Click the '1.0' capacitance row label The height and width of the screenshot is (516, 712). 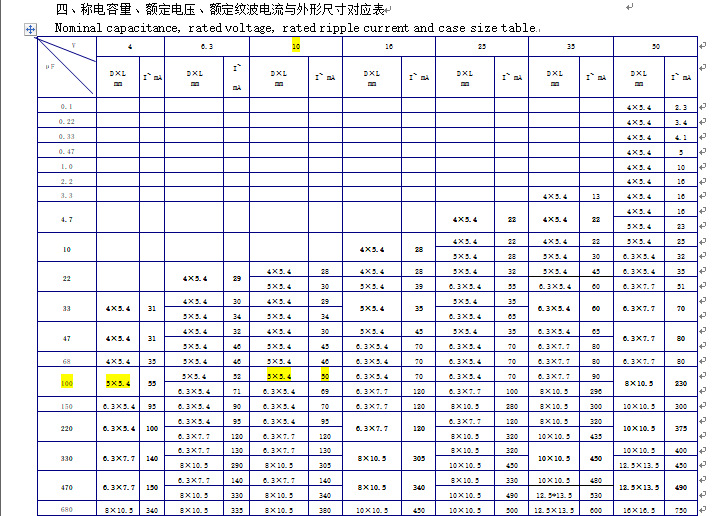tap(66, 166)
